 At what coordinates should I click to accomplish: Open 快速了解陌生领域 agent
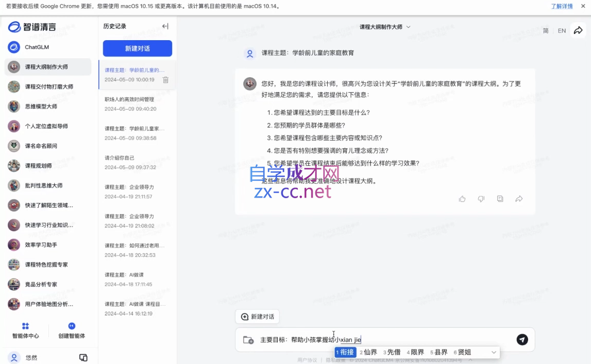(48, 205)
